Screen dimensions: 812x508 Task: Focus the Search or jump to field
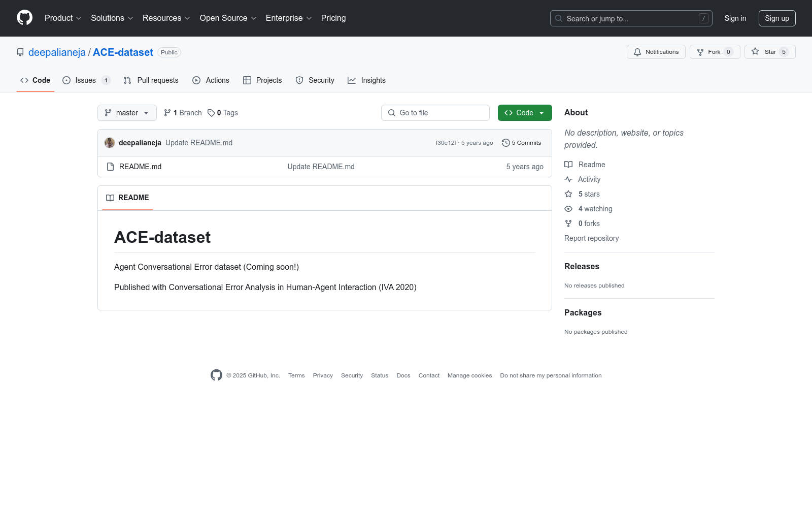[x=631, y=18]
